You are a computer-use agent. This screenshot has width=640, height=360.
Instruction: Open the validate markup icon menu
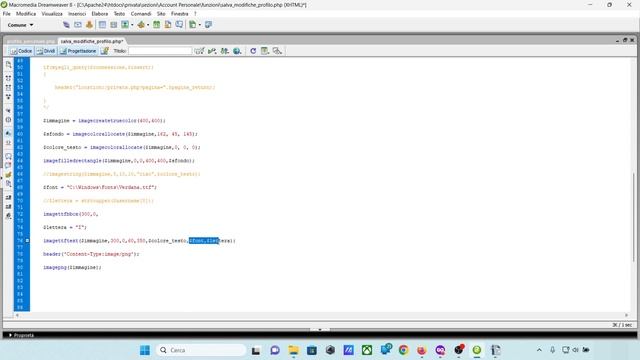[x=212, y=51]
